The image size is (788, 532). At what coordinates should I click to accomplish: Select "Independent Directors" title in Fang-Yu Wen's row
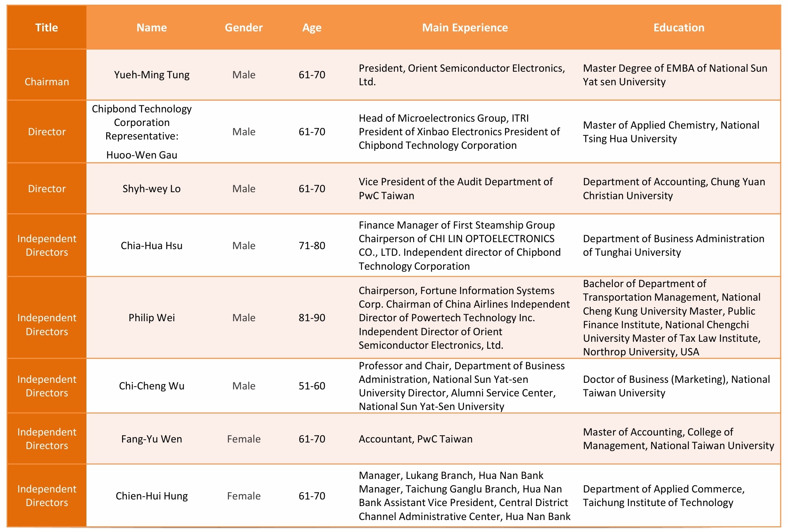47,439
